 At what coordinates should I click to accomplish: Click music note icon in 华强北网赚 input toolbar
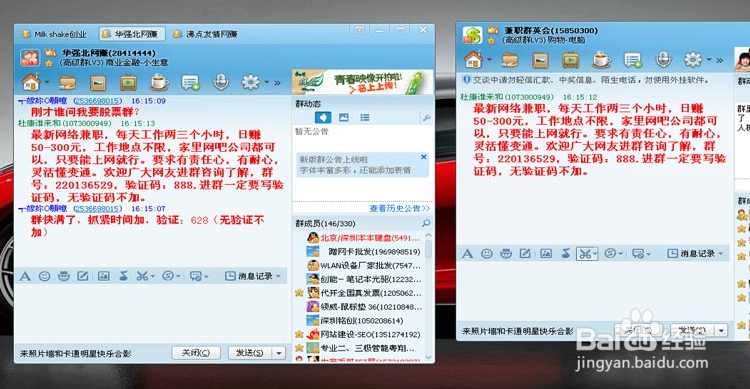click(123, 276)
